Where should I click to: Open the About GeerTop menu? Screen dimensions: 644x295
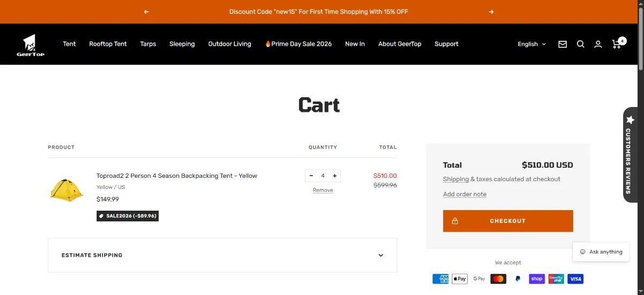click(400, 44)
